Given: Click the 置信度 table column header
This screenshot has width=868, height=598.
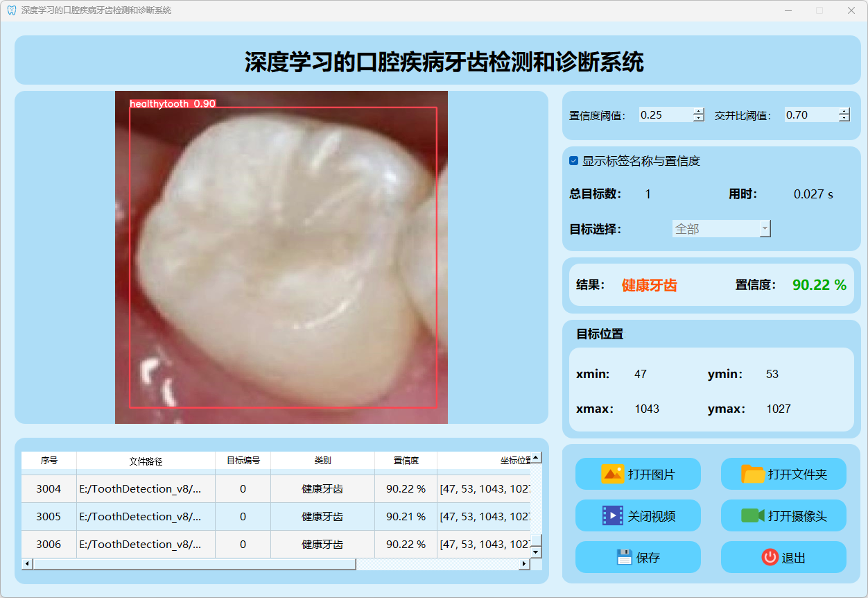Looking at the screenshot, I should 406,461.
